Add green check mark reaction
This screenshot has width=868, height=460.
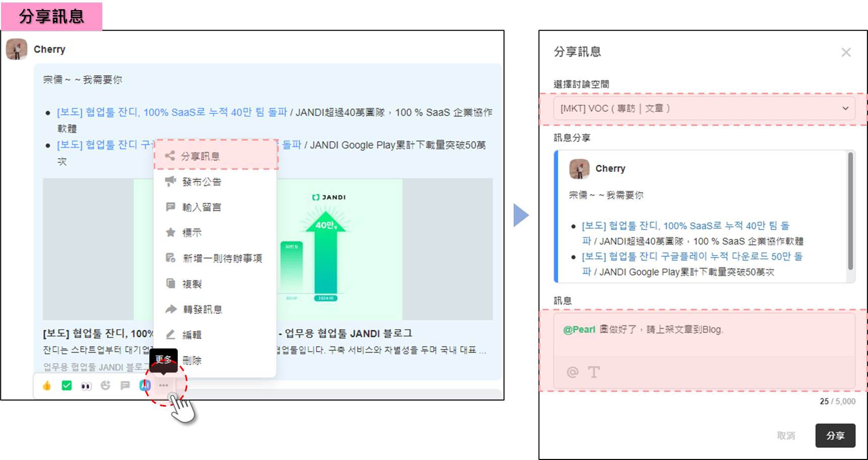tap(67, 385)
